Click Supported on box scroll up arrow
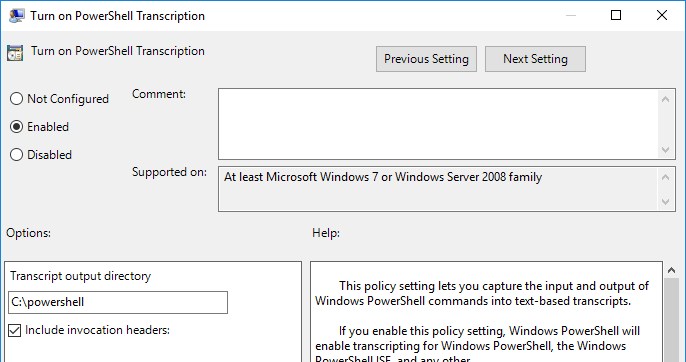Screen dimensions: 686x362 tap(665, 177)
